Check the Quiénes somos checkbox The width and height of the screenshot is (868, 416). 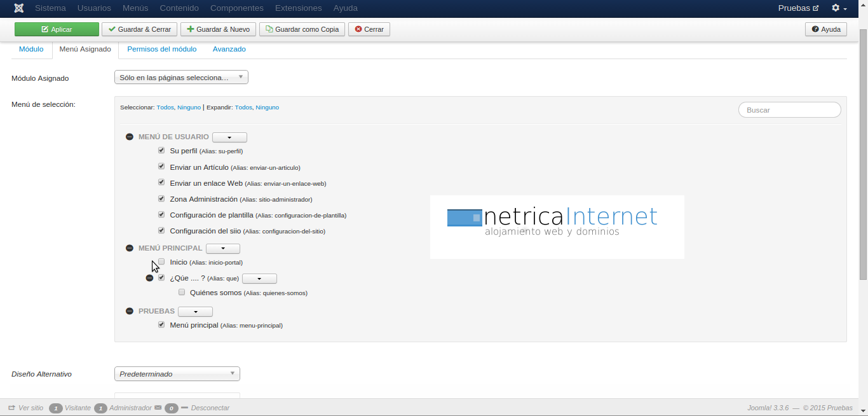click(x=182, y=293)
